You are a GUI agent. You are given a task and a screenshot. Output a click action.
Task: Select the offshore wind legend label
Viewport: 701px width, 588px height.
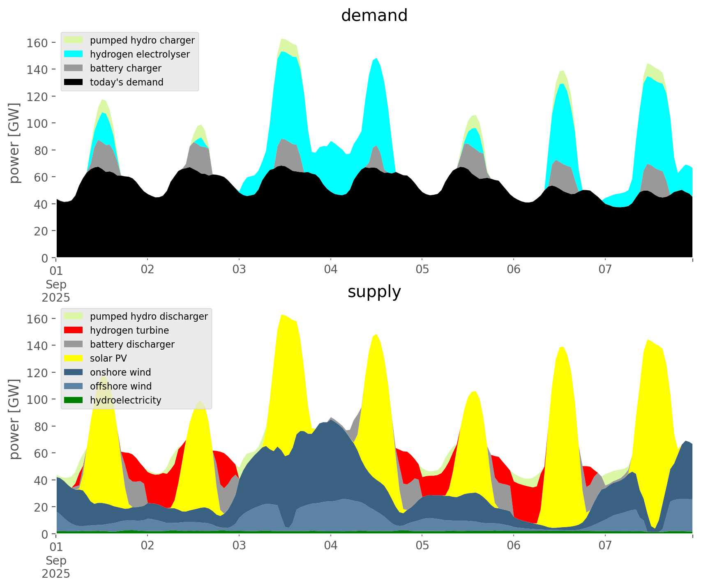click(120, 386)
